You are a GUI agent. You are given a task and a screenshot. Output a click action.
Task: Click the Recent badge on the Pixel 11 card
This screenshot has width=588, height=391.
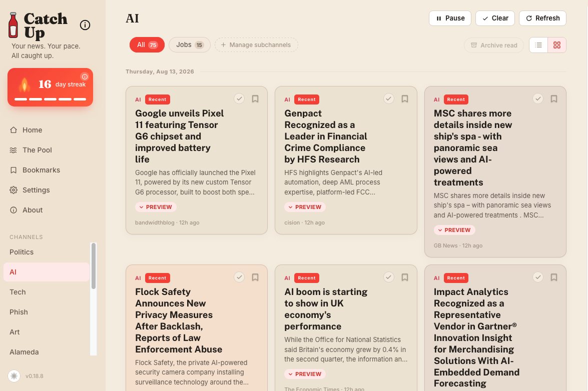point(158,99)
